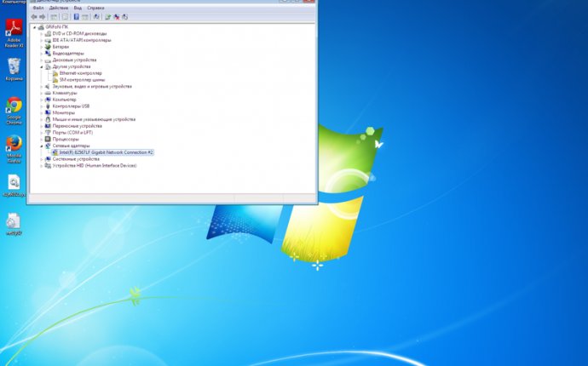Collapse Сетевые адаптеры node arrow

pyautogui.click(x=41, y=146)
